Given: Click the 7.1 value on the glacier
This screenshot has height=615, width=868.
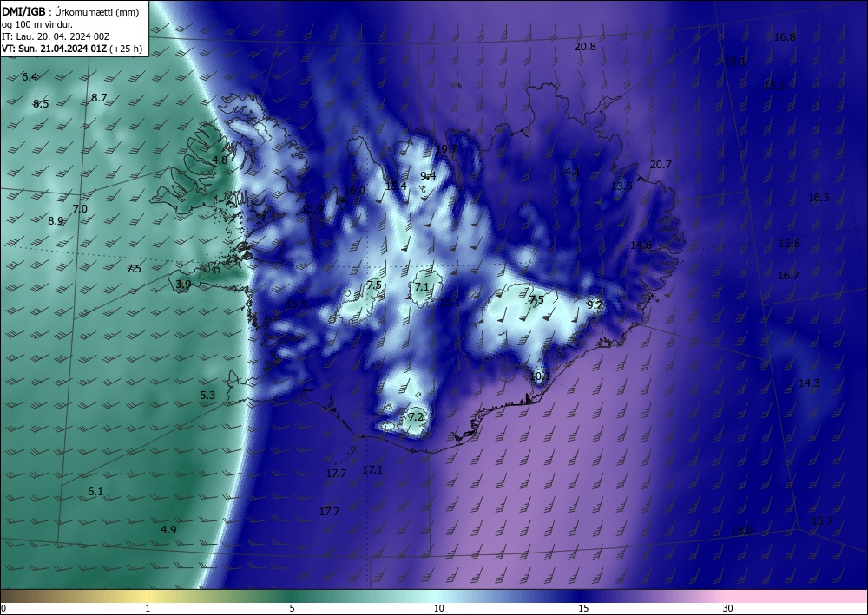Looking at the screenshot, I should (422, 286).
